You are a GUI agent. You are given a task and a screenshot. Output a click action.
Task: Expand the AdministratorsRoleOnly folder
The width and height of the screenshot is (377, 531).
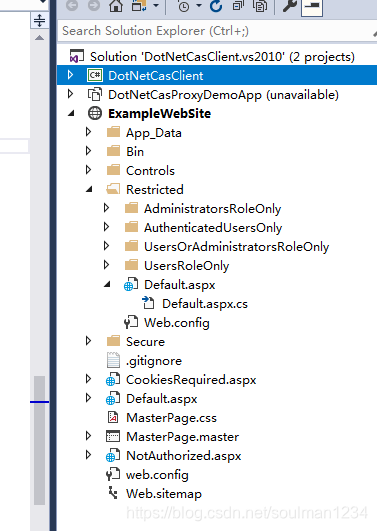pyautogui.click(x=106, y=208)
